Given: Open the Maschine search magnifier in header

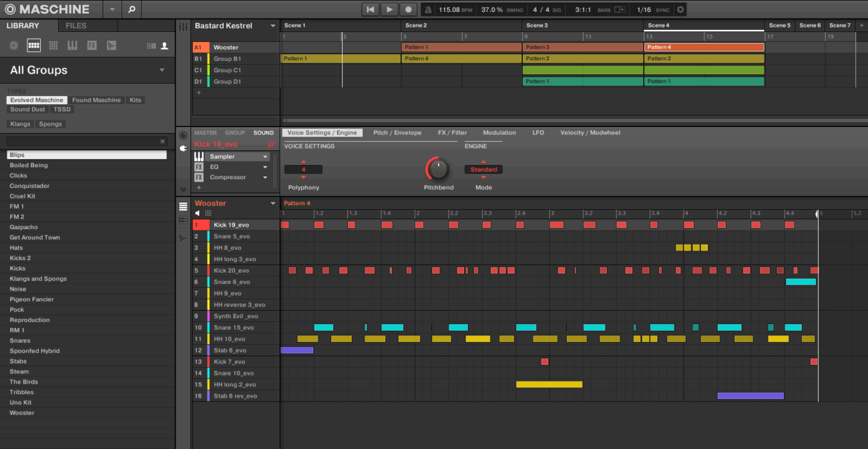Looking at the screenshot, I should click(x=132, y=9).
